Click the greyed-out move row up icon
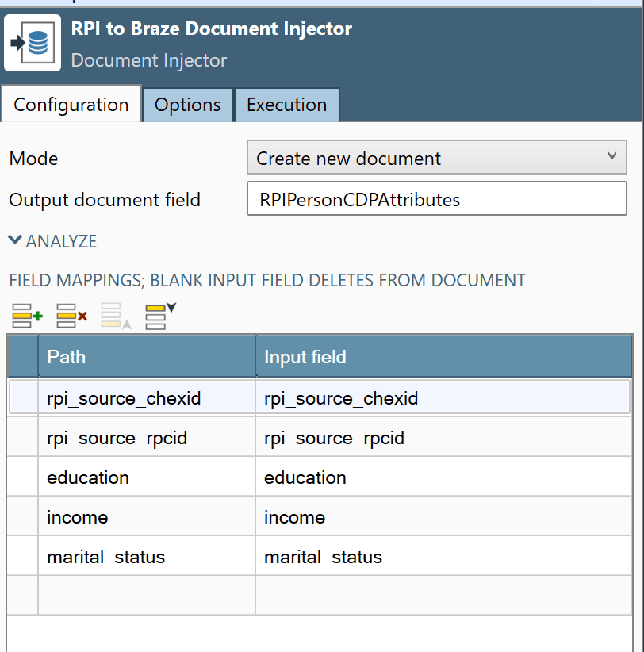 coord(113,315)
